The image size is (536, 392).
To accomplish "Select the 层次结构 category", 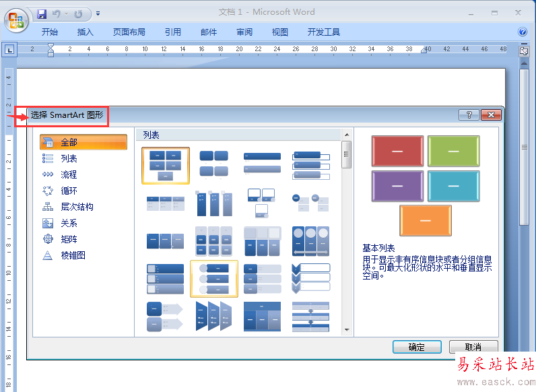I will coord(68,207).
